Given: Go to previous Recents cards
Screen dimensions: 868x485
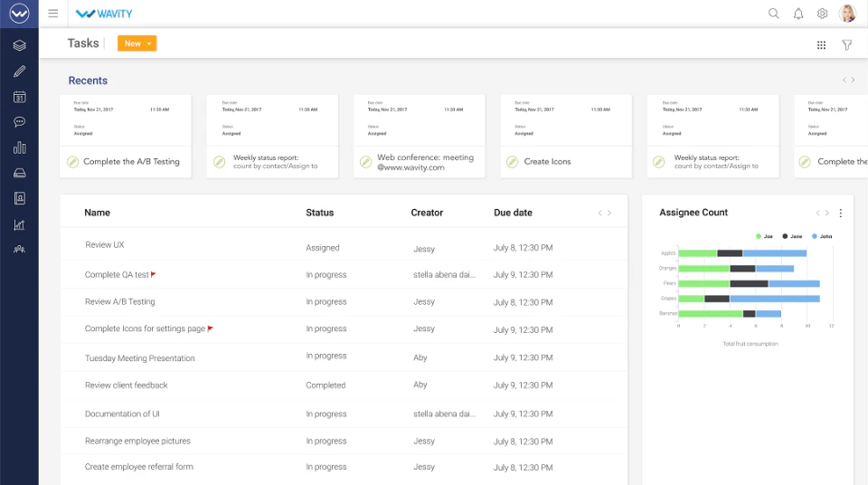Looking at the screenshot, I should (x=844, y=80).
